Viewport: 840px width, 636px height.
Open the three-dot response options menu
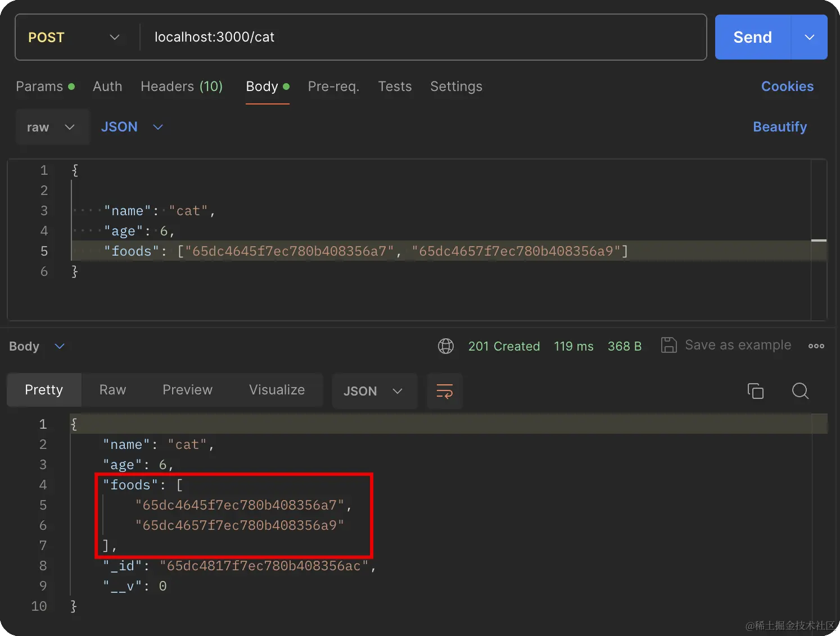pos(816,346)
